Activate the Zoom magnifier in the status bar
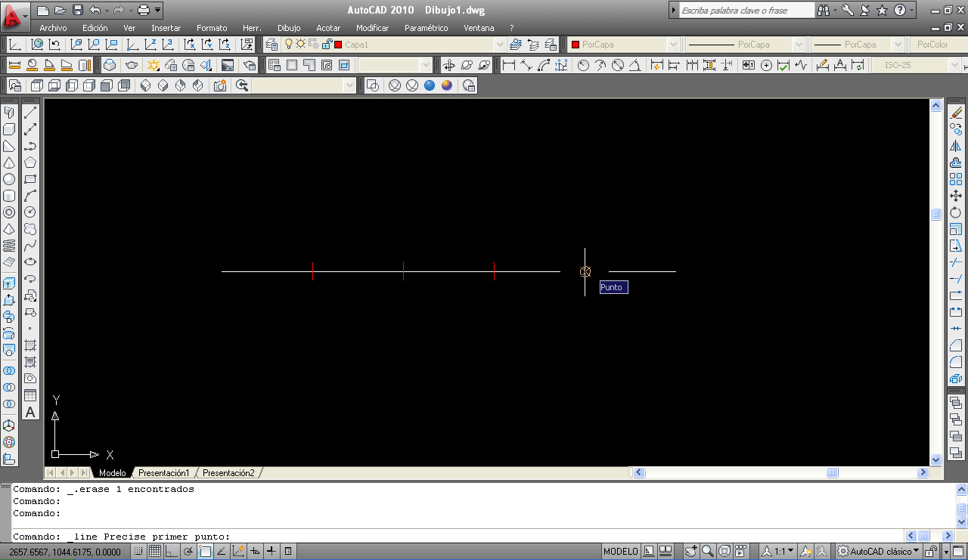This screenshot has width=968, height=560. coord(706,551)
